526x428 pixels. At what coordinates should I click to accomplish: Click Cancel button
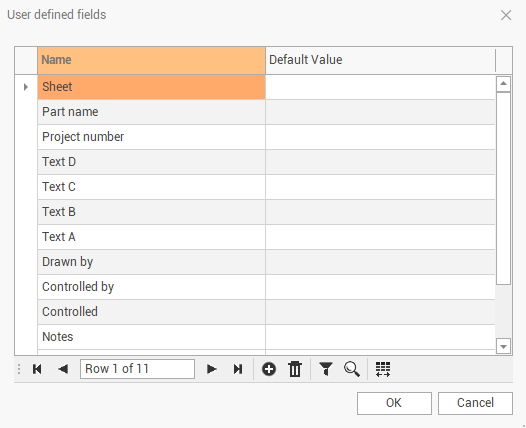point(475,403)
